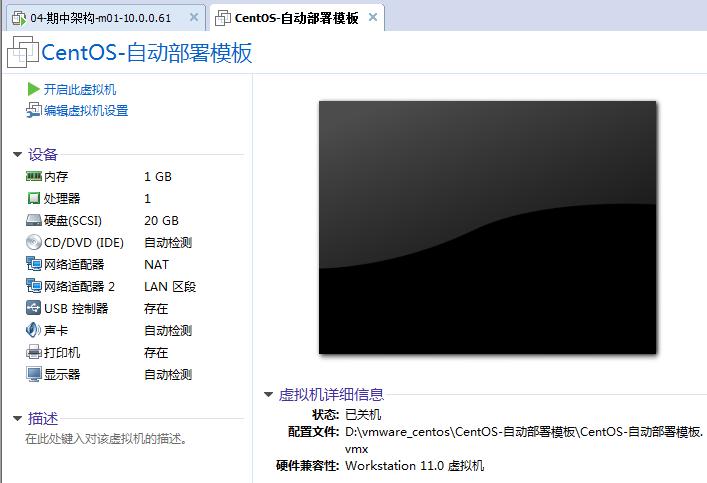Click the 虚拟机详细信息 section heading

[331, 395]
